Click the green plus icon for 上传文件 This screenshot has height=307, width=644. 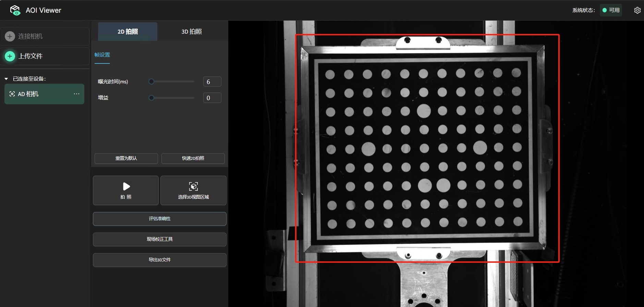tap(10, 56)
